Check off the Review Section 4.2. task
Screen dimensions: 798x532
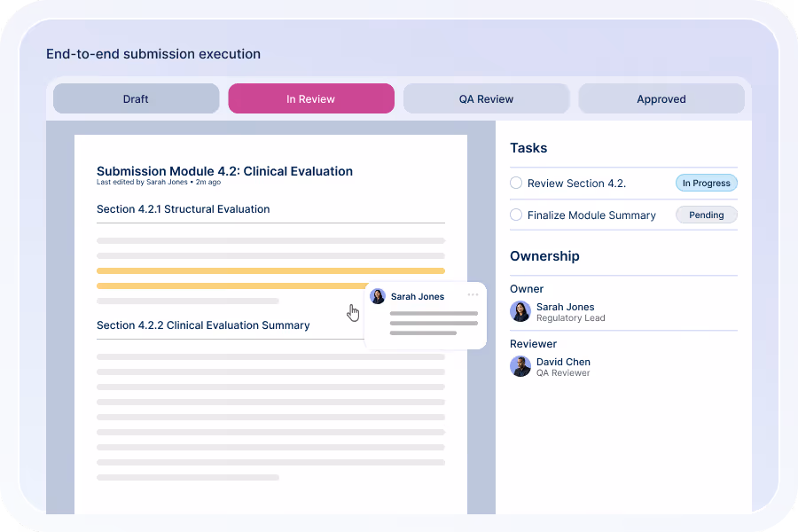(x=516, y=183)
